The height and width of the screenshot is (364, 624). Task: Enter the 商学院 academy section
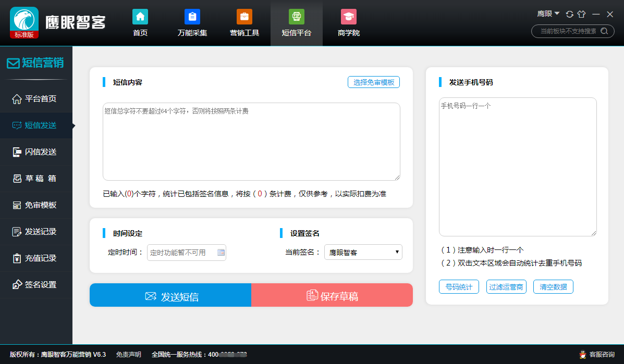click(x=348, y=23)
